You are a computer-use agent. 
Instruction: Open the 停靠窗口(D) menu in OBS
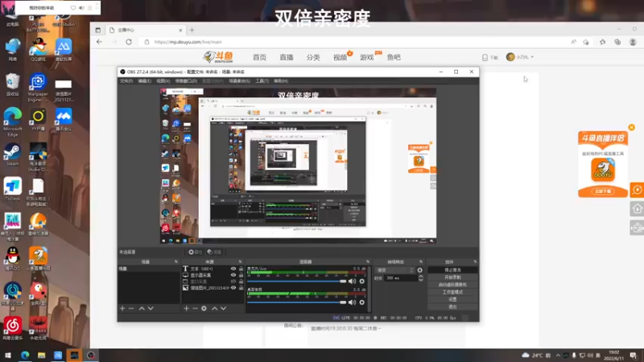(x=186, y=81)
